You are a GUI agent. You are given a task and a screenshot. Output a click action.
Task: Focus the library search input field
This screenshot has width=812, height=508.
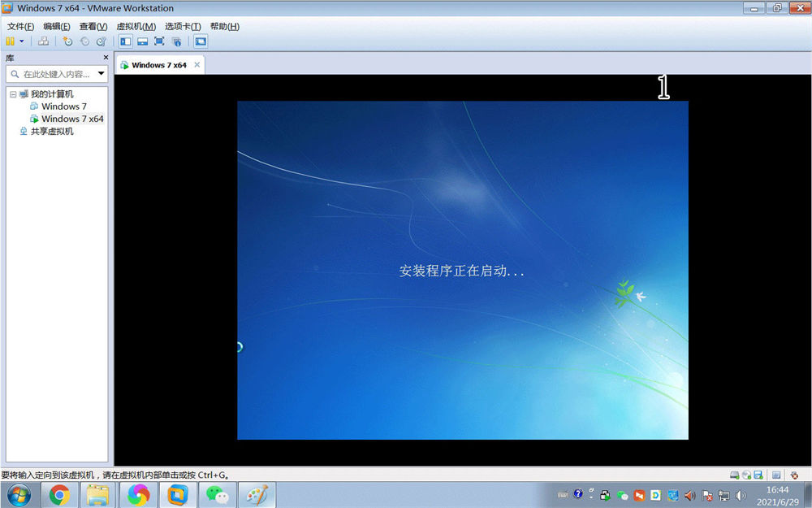tap(57, 74)
